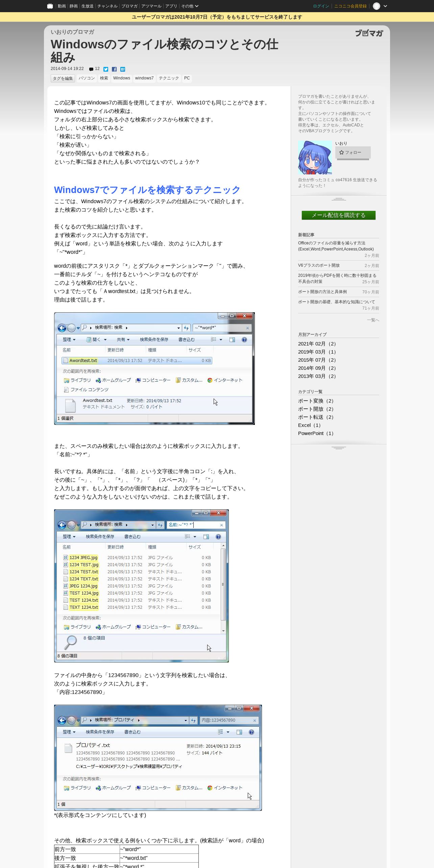
Task: Select the capitalized Windows tag
Action: [x=122, y=78]
